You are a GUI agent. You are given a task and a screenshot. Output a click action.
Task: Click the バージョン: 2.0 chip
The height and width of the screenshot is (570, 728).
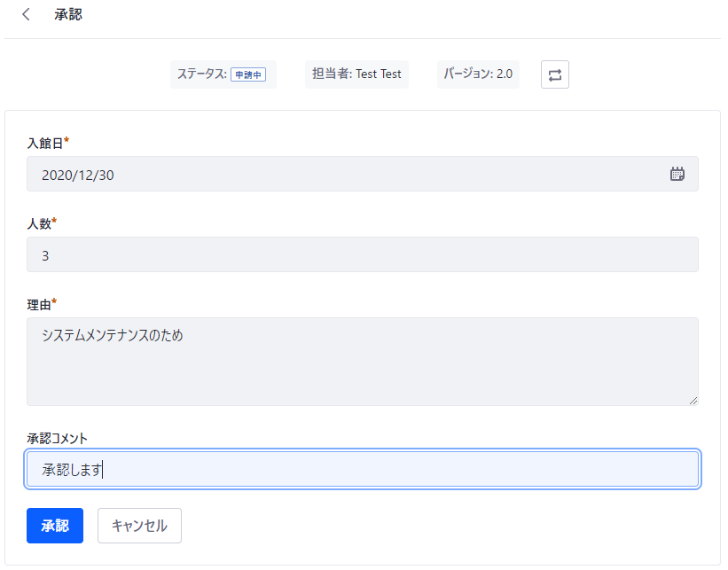(478, 74)
